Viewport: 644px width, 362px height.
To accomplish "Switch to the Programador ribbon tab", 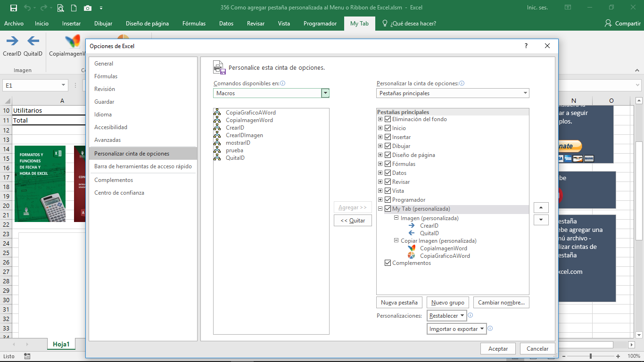I will (x=320, y=24).
